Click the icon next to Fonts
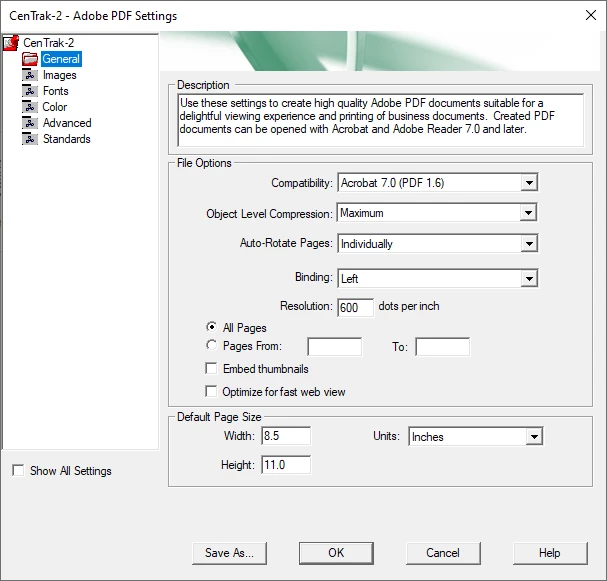The height and width of the screenshot is (581, 607). click(x=30, y=91)
